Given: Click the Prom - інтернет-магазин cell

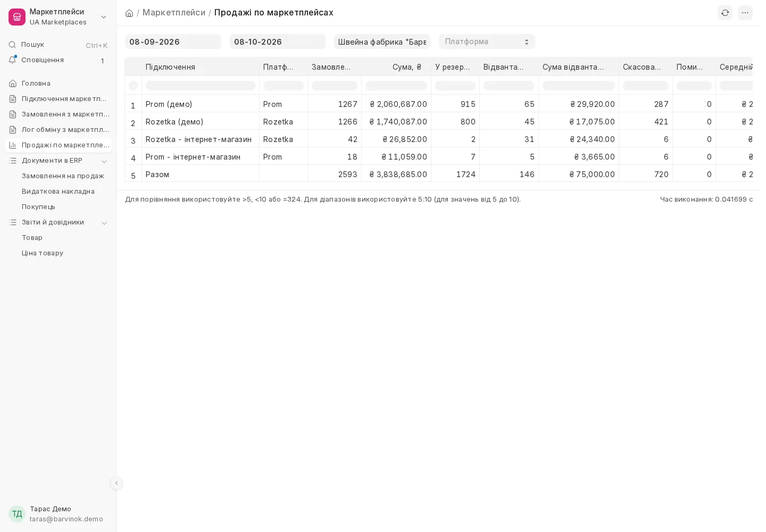Looking at the screenshot, I should [x=201, y=157].
